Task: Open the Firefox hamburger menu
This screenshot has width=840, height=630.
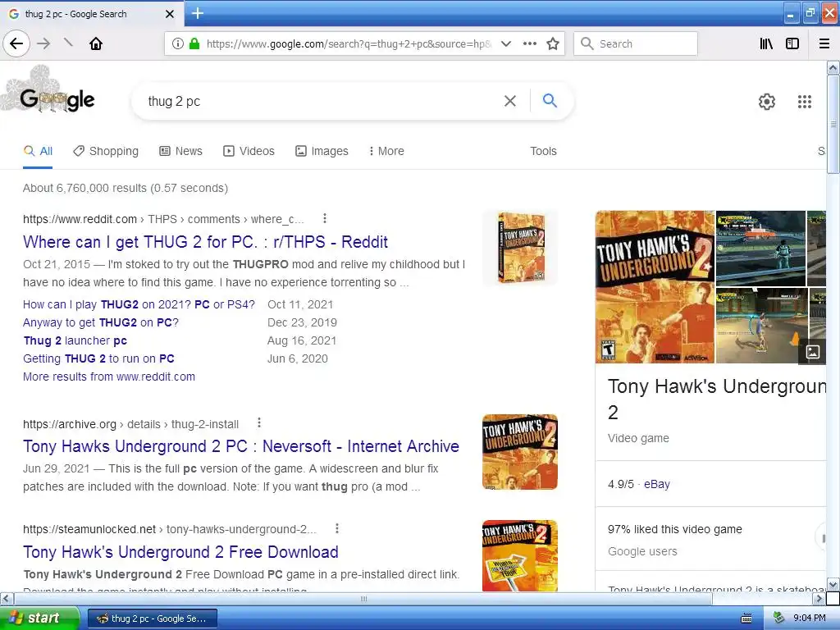Action: coord(824,43)
